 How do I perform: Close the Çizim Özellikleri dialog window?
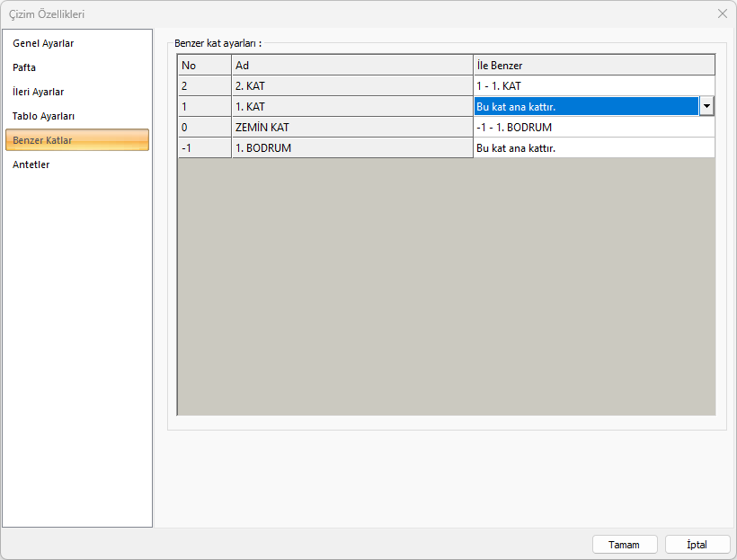(722, 13)
